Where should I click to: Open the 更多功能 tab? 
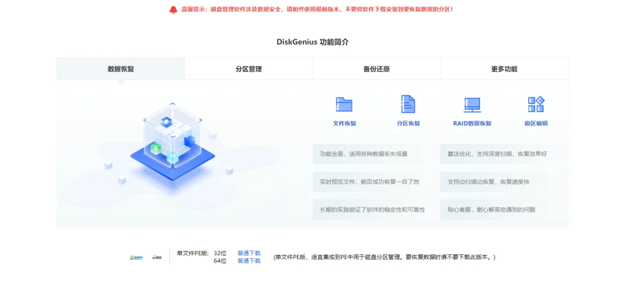pyautogui.click(x=504, y=69)
